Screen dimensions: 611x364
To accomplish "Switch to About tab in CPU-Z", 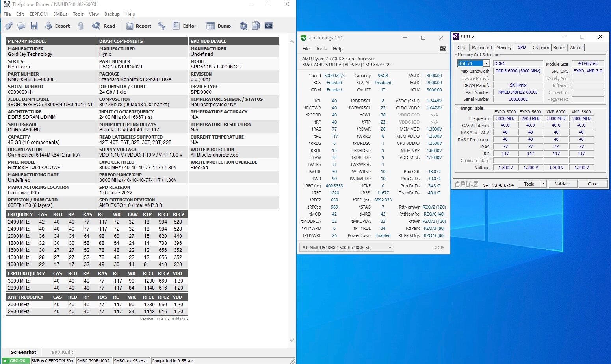I will point(576,48).
